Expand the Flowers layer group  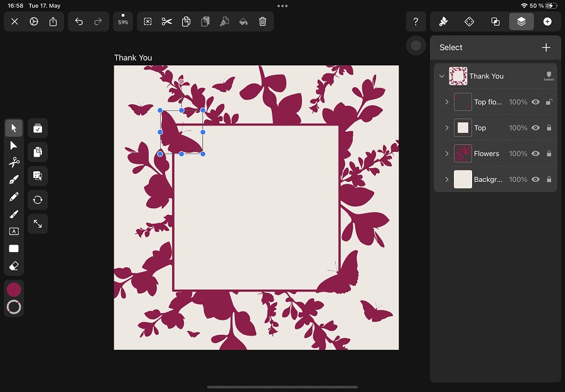[x=447, y=154]
